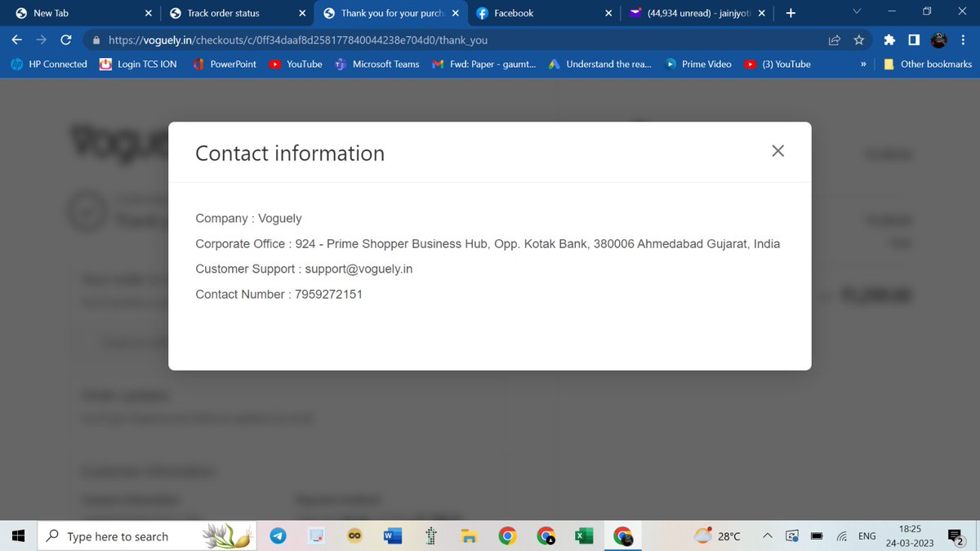This screenshot has height=551, width=980.
Task: Open Microsoft Word from taskbar
Action: pos(393,535)
